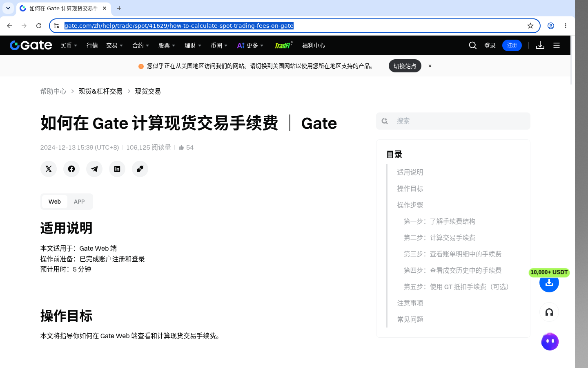Image resolution: width=588 pixels, height=368 pixels.
Task: Jump to 注意事项 in the table of contents
Action: [410, 303]
